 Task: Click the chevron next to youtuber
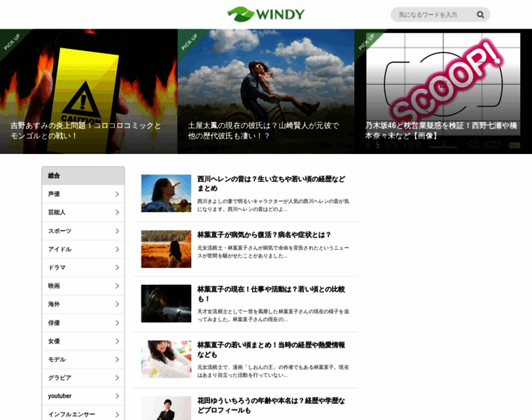118,396
